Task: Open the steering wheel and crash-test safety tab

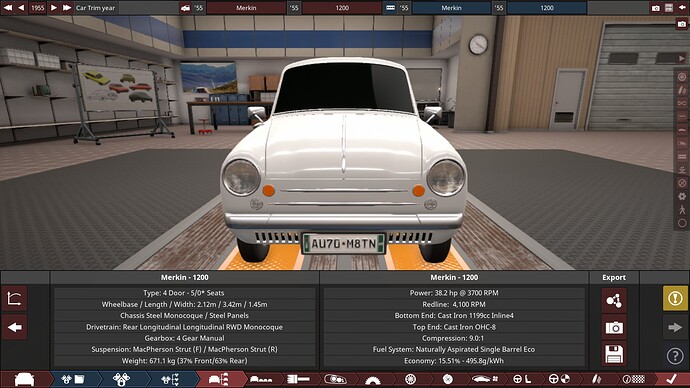Action: click(560, 379)
